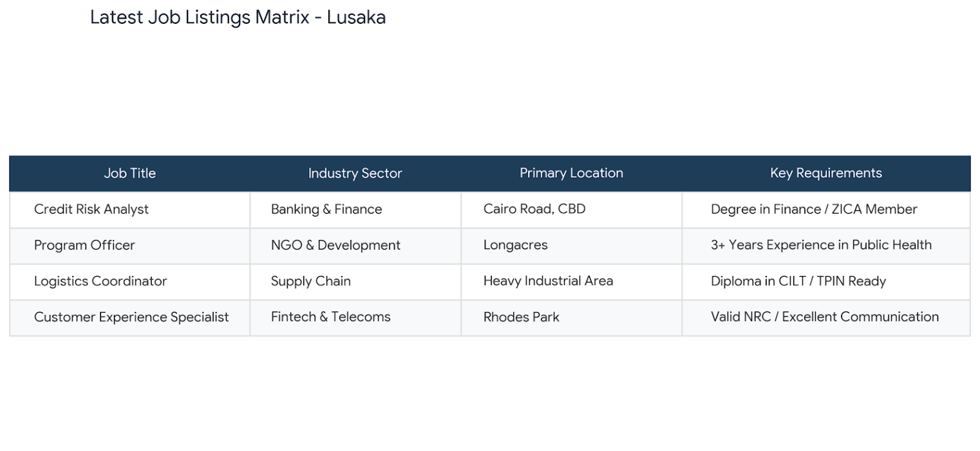
Task: Click the Heavy Industrial Area cell
Action: point(572,282)
